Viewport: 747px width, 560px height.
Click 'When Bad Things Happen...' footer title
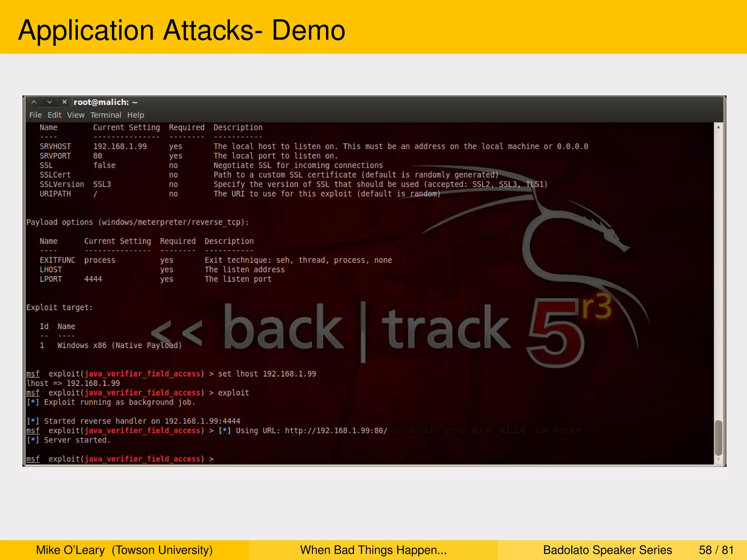coord(373,550)
